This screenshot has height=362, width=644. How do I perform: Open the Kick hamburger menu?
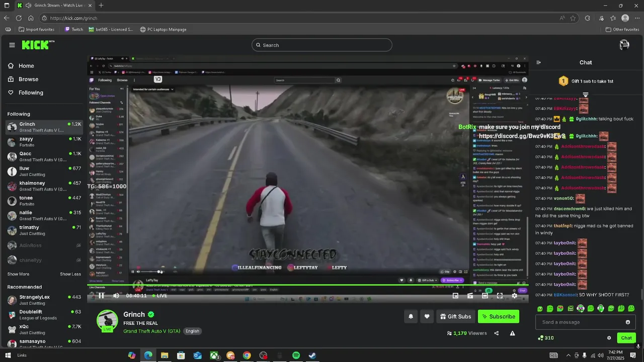[12, 45]
